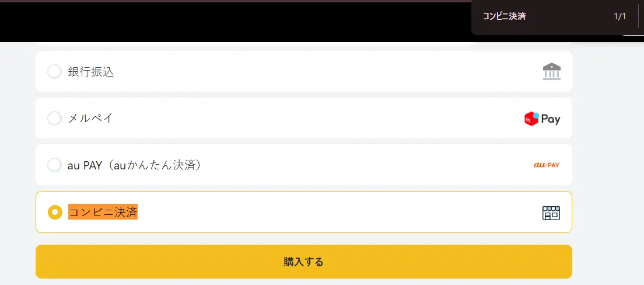Click the selected コンビニ決済 radio button
Image resolution: width=644 pixels, height=285 pixels.
(x=55, y=212)
